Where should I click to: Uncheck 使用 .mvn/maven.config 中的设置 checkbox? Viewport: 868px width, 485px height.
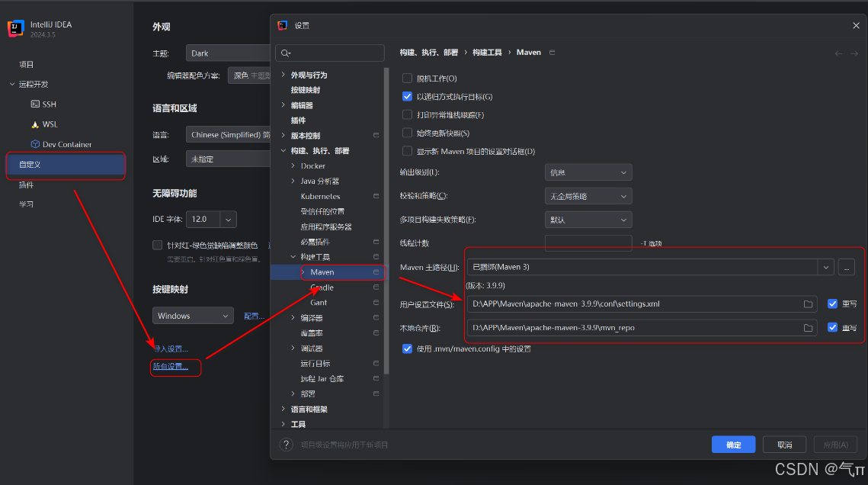click(408, 348)
